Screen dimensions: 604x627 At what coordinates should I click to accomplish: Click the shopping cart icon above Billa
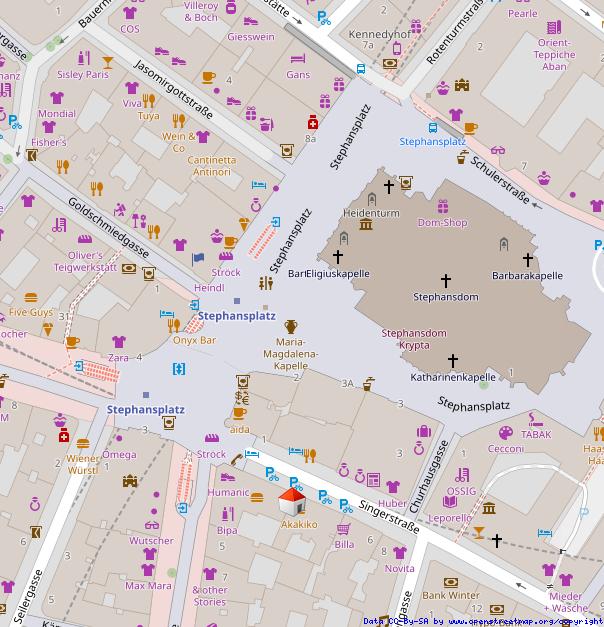(344, 529)
